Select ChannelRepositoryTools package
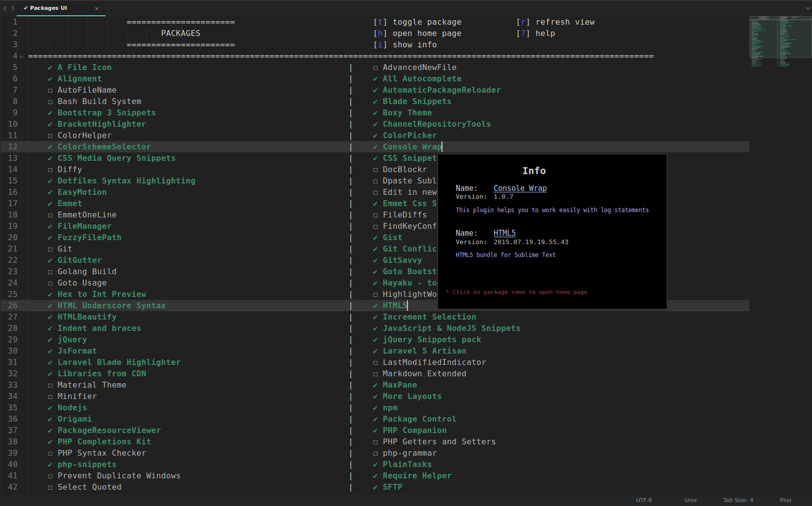Image resolution: width=812 pixels, height=506 pixels. (x=437, y=124)
